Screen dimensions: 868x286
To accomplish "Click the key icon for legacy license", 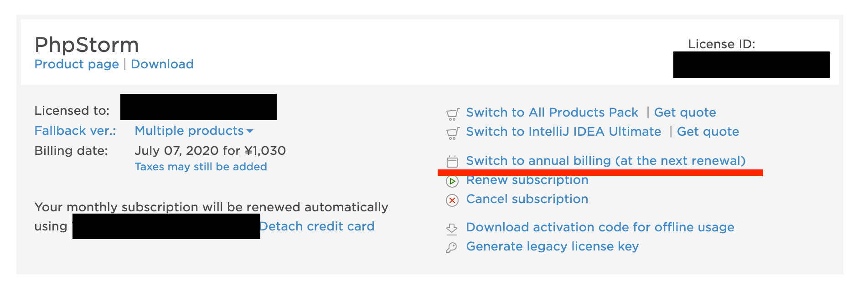I will click(x=451, y=247).
